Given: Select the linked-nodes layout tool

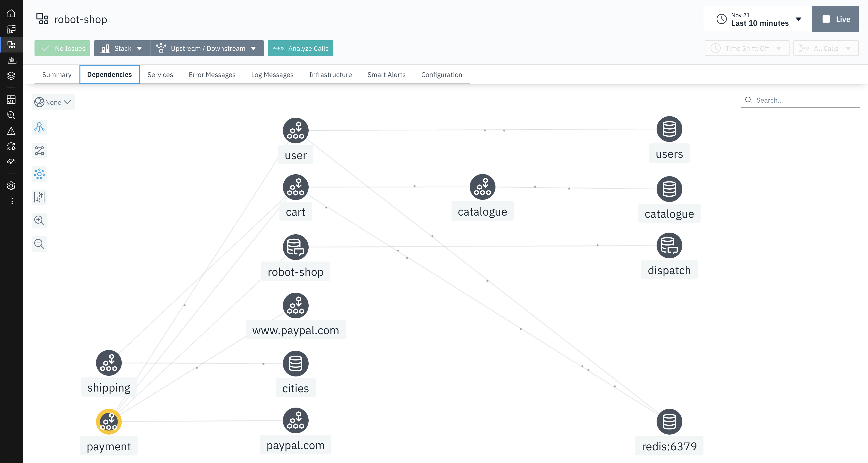Looking at the screenshot, I should (39, 151).
